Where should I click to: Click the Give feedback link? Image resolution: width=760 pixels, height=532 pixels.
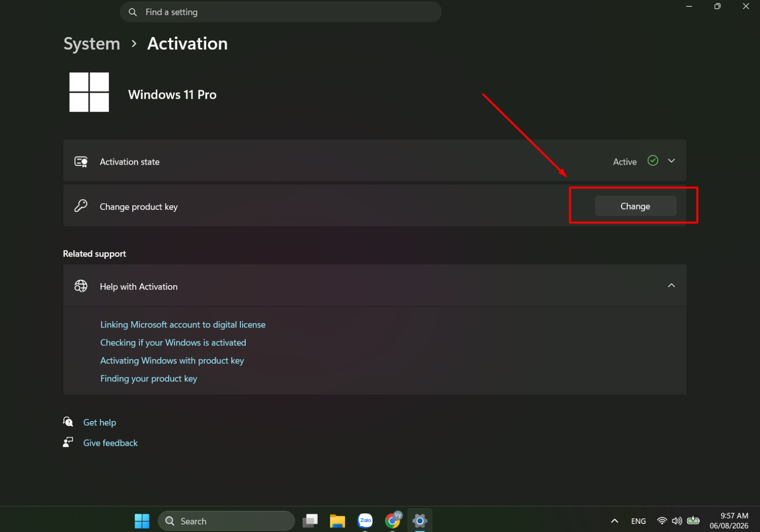[x=110, y=443]
